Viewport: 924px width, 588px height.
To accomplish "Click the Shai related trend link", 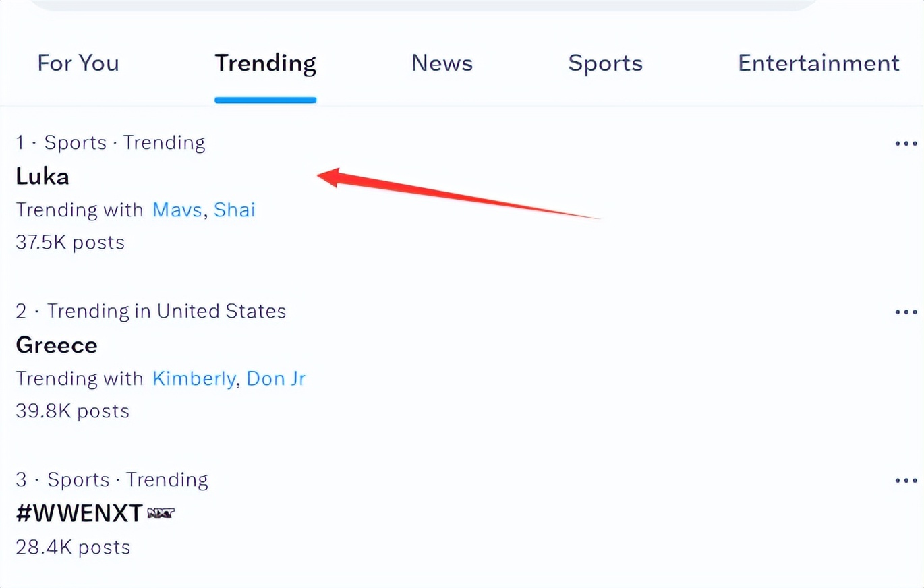I will (x=235, y=210).
